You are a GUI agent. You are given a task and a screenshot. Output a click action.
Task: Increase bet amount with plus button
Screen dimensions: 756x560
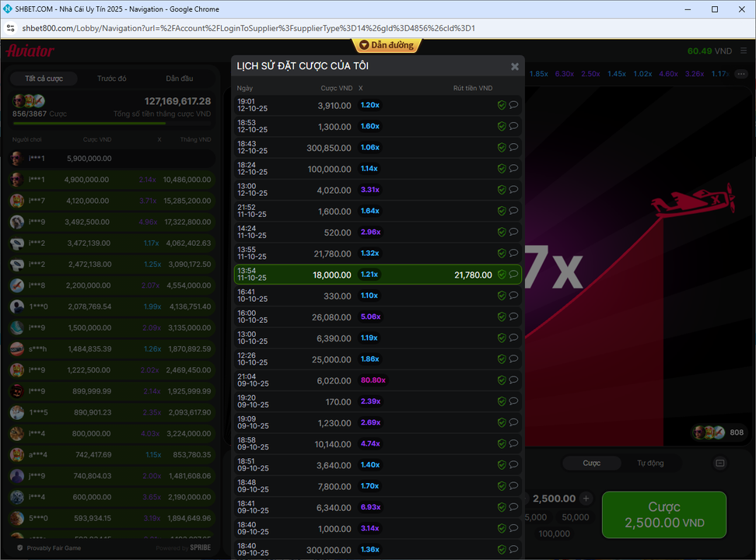click(x=586, y=499)
